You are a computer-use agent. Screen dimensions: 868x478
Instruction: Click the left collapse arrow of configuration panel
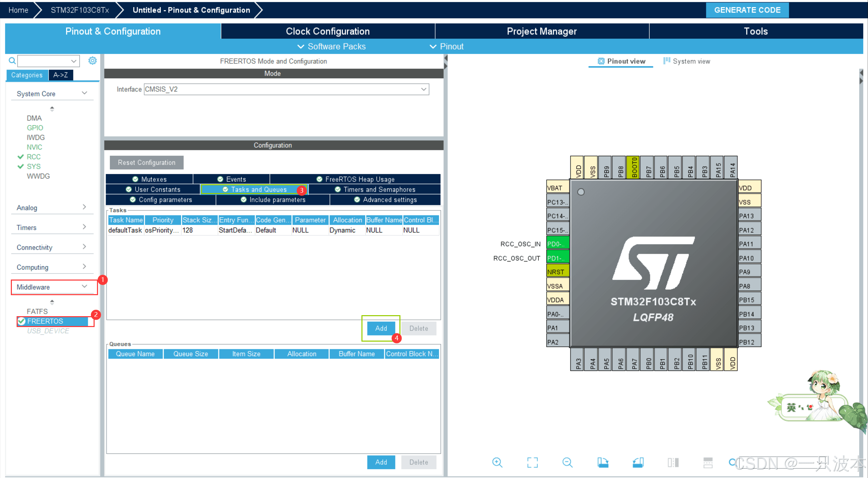(x=446, y=58)
